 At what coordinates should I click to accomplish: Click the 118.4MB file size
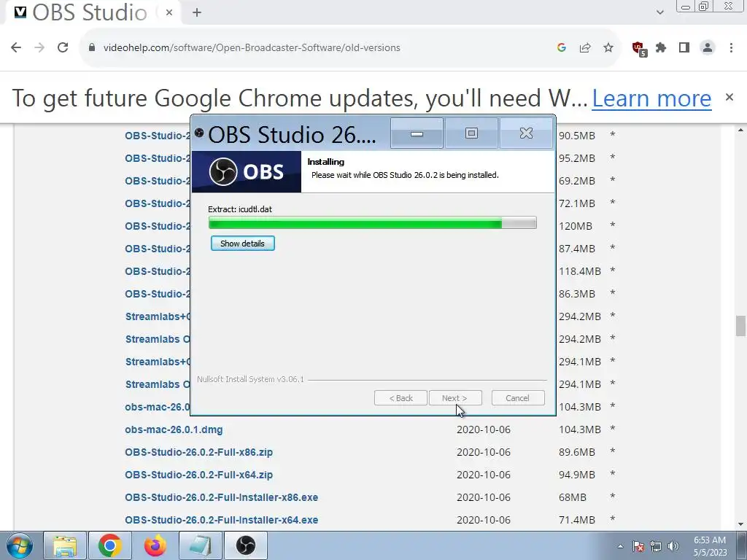[x=580, y=271]
